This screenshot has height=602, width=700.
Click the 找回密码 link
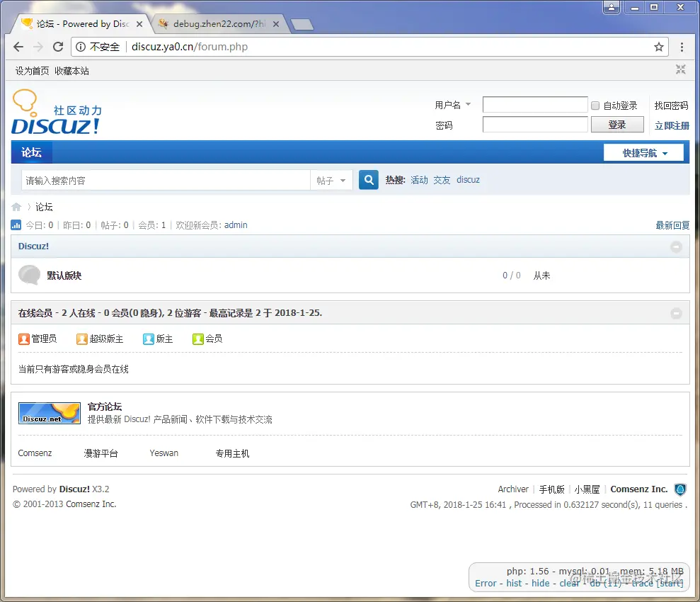pos(671,106)
